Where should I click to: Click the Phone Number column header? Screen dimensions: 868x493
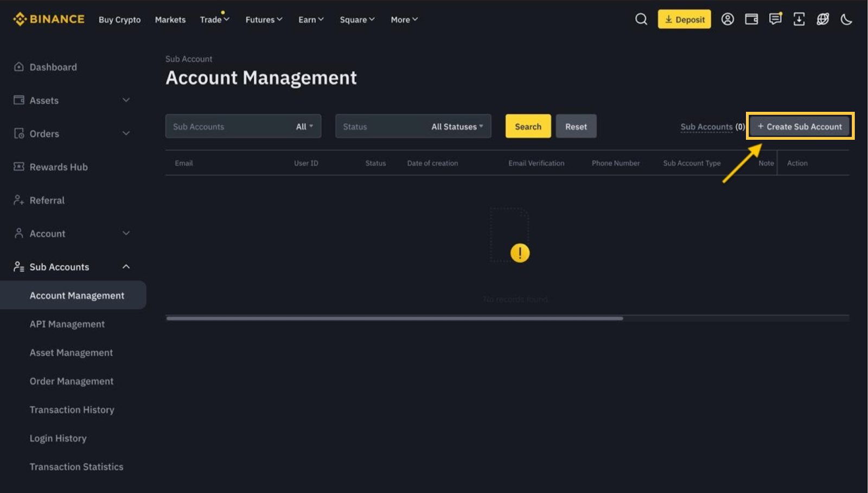pyautogui.click(x=616, y=163)
